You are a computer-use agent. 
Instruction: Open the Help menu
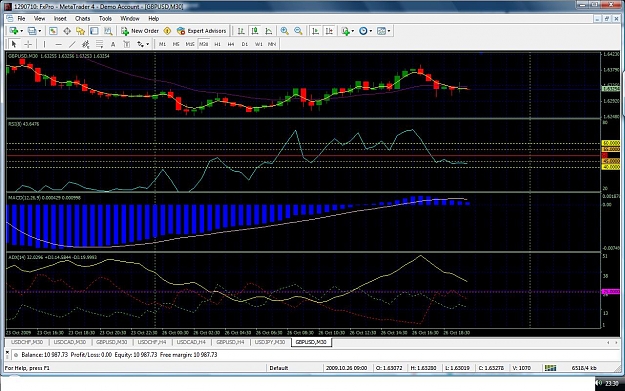point(153,18)
